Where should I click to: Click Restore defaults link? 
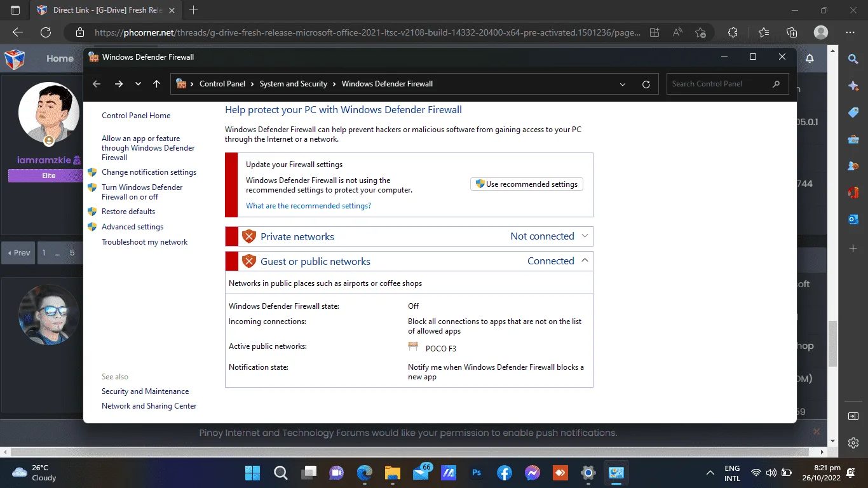[128, 212]
